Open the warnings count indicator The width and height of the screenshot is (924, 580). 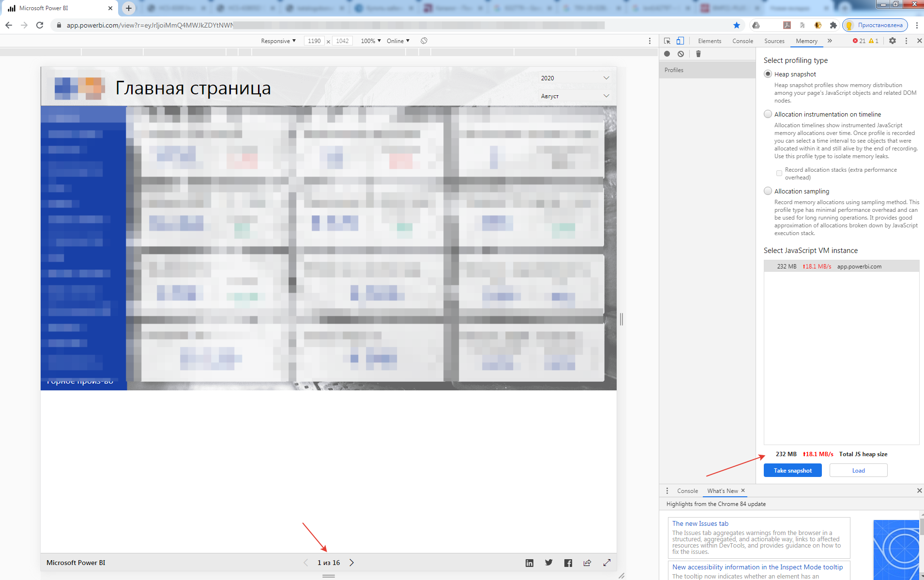click(x=874, y=41)
